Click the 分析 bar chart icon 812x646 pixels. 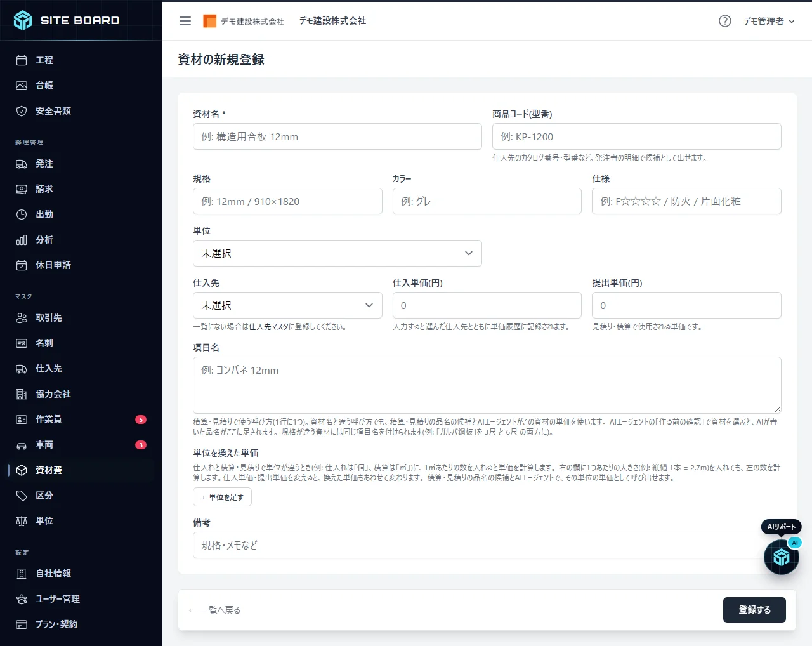tap(22, 240)
